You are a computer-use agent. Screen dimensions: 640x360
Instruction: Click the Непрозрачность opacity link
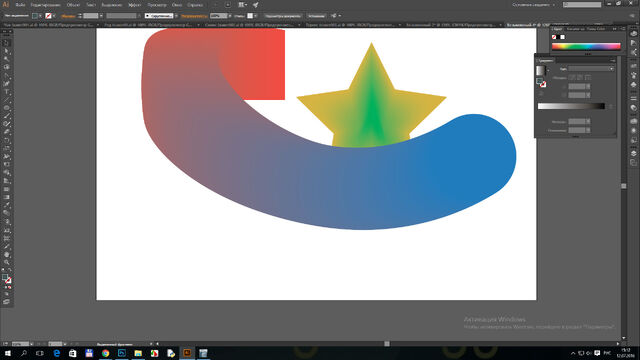(x=193, y=16)
